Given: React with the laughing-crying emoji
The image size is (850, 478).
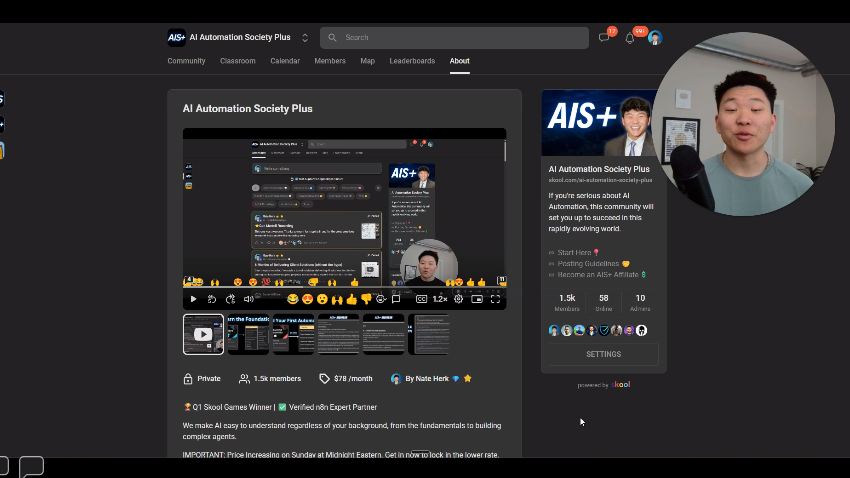Looking at the screenshot, I should tap(293, 299).
